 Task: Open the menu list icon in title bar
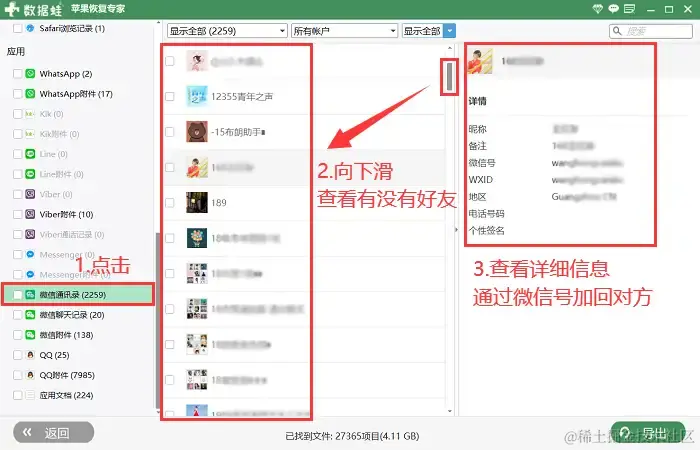point(629,9)
